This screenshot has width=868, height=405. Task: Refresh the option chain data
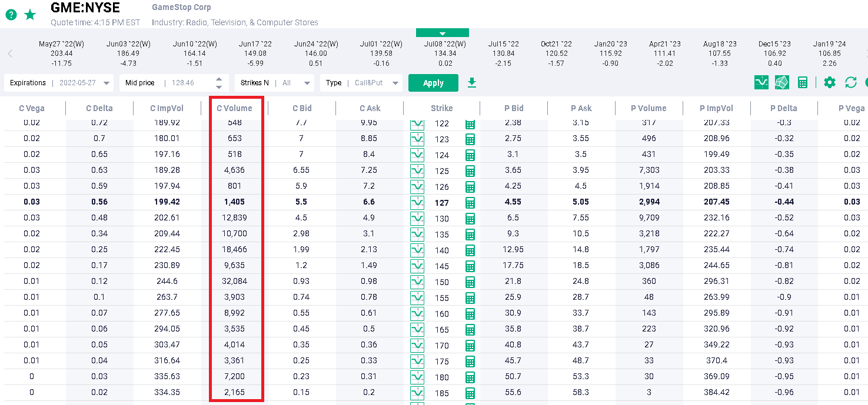coord(851,82)
